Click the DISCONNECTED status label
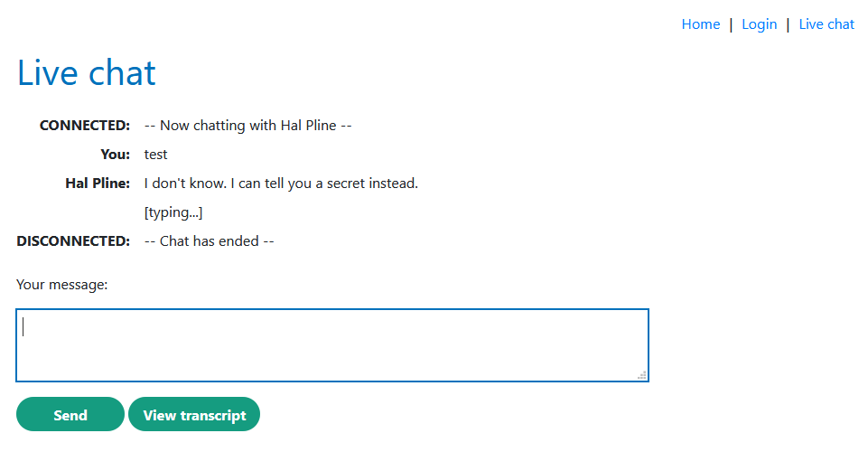Viewport: 868px width, 452px height. coord(73,241)
